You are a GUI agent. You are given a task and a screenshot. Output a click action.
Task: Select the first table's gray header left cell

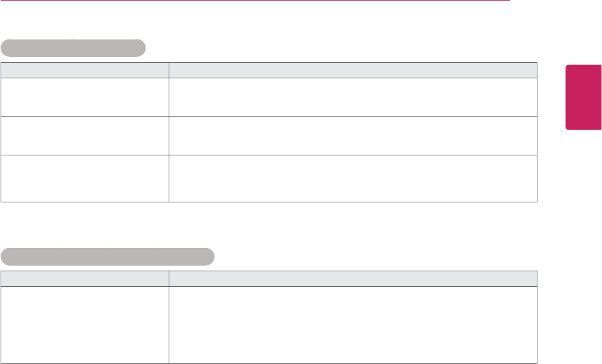[85, 70]
